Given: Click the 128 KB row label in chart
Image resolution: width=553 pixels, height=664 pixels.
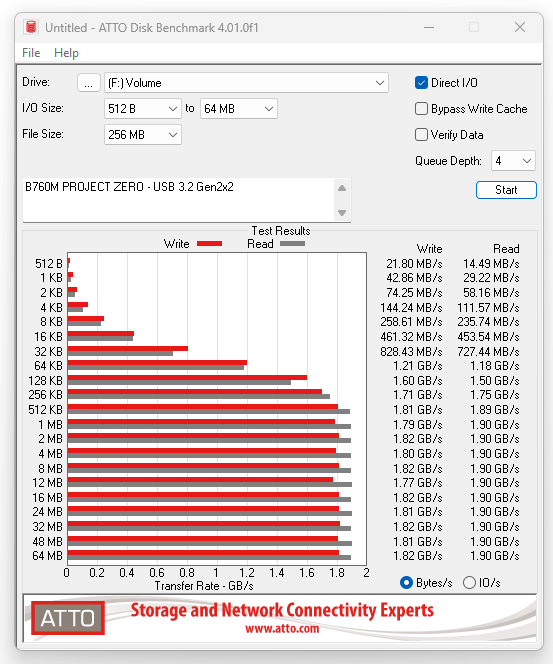Looking at the screenshot, I should 45,380.
